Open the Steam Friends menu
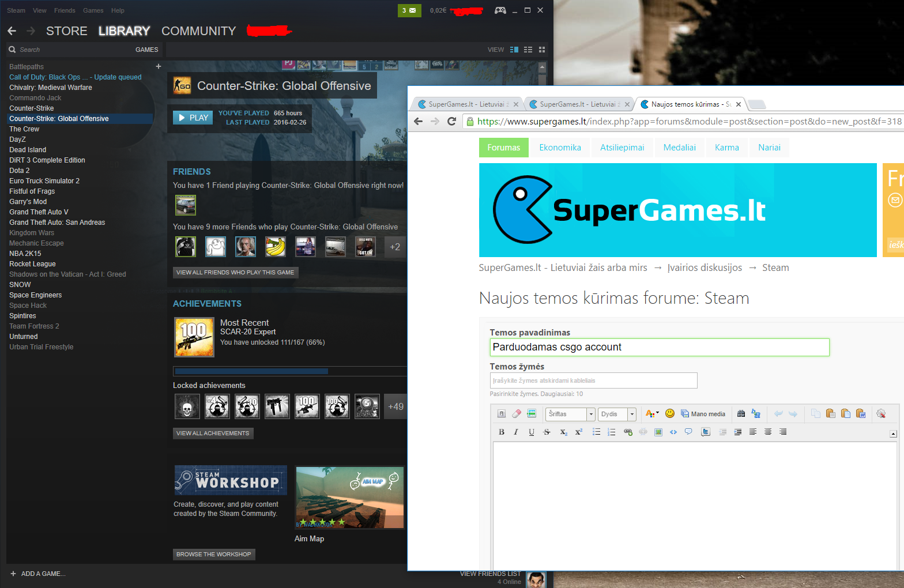Viewport: 904px width, 588px height. click(65, 10)
